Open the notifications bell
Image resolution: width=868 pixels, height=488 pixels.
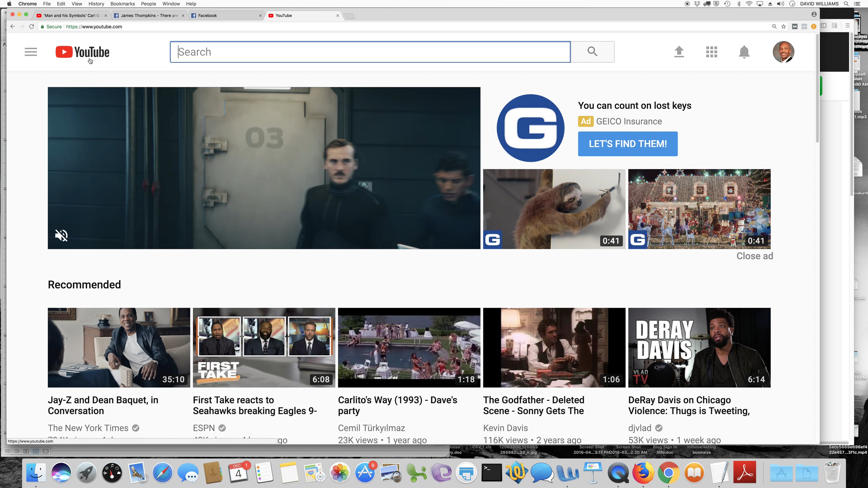click(x=744, y=52)
